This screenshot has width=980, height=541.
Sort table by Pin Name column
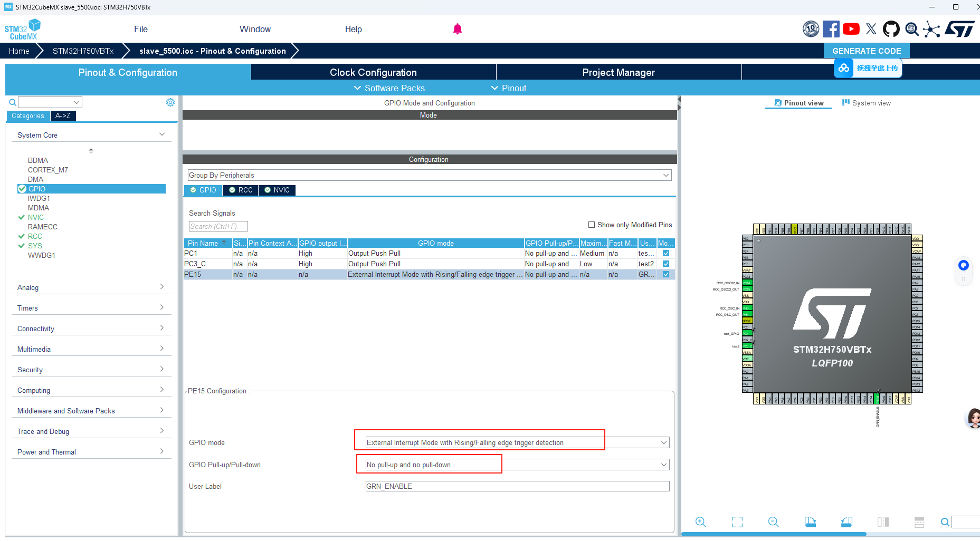coord(207,243)
